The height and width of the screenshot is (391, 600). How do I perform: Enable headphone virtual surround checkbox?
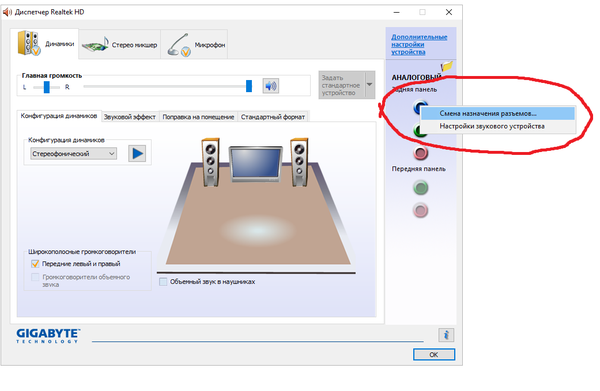click(x=163, y=282)
